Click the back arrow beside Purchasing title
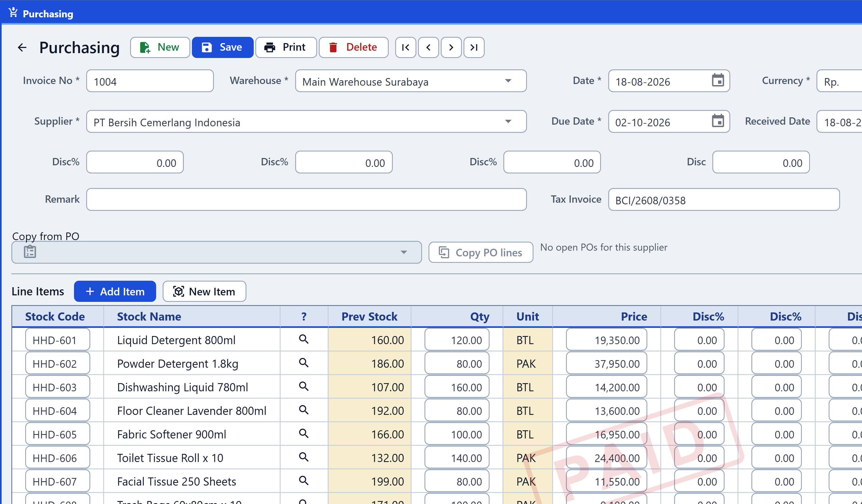 coord(22,47)
